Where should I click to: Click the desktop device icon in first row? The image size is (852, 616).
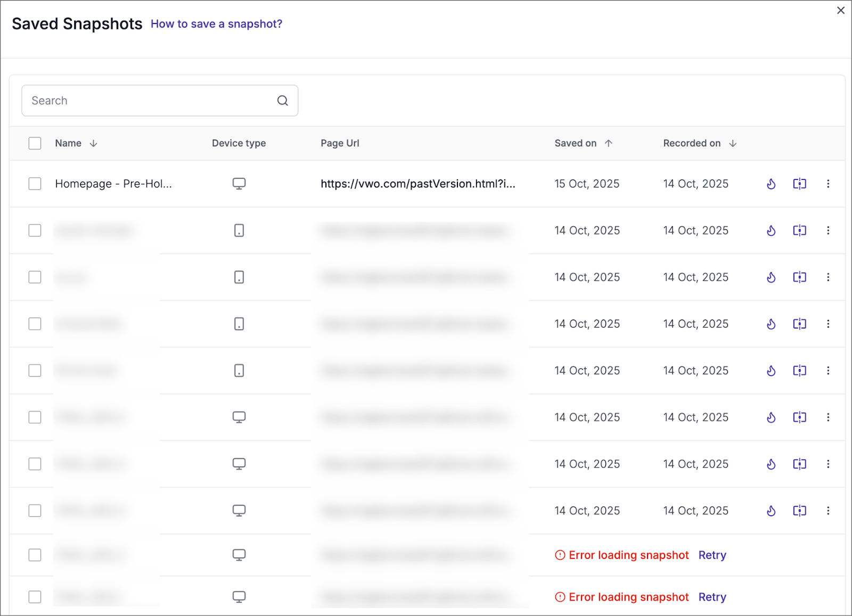(x=239, y=184)
